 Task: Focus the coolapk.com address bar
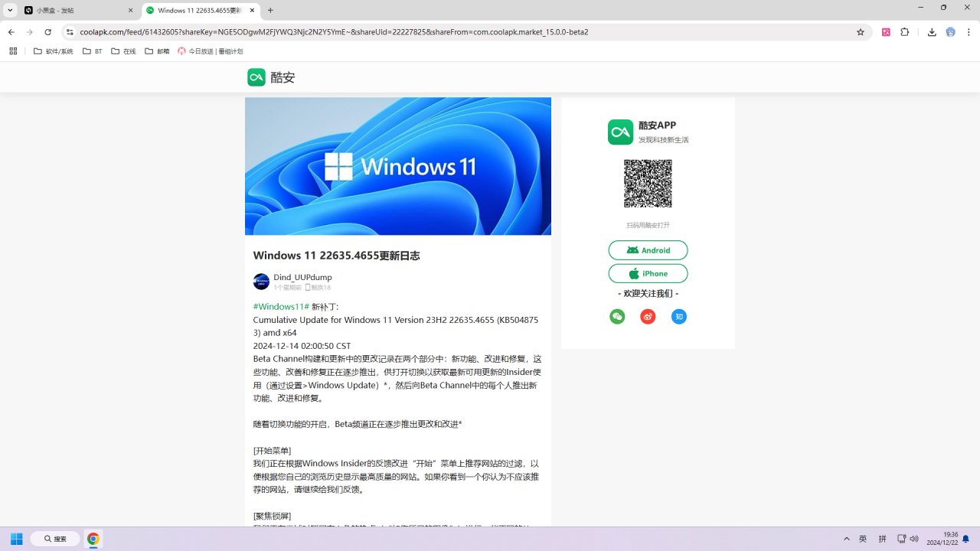coord(459,32)
